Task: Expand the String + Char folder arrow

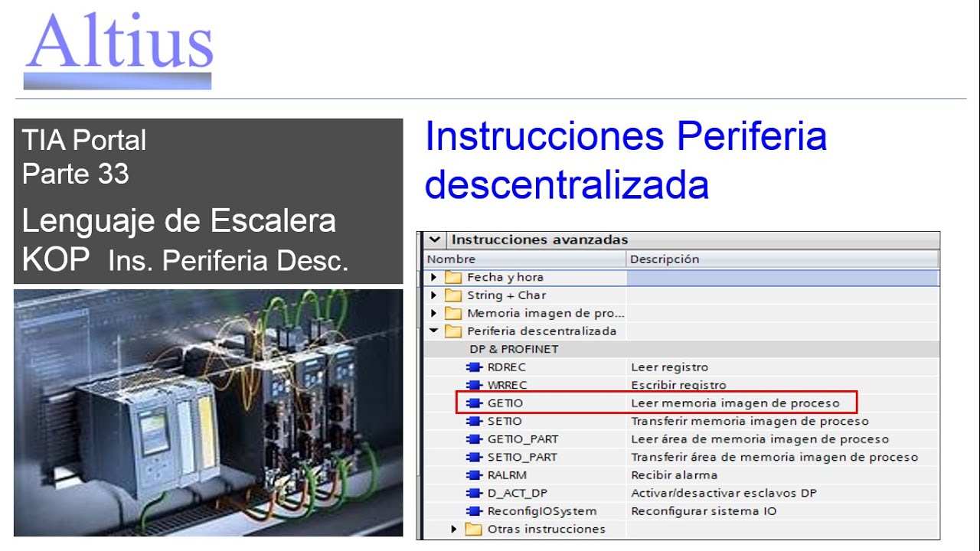Action: click(x=433, y=295)
